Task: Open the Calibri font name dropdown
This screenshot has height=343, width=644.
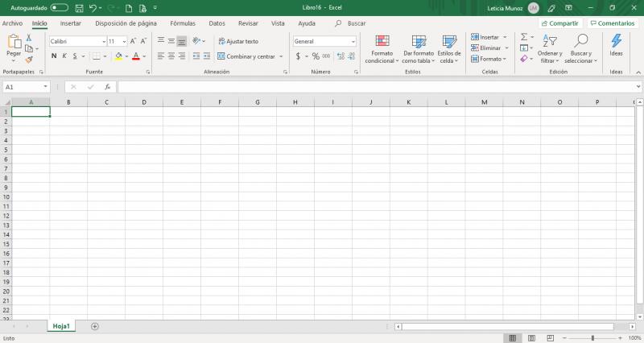Action: pos(103,41)
